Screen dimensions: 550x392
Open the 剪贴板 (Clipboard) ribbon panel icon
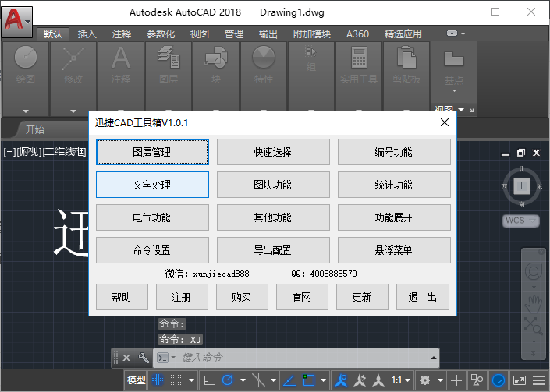(x=406, y=57)
